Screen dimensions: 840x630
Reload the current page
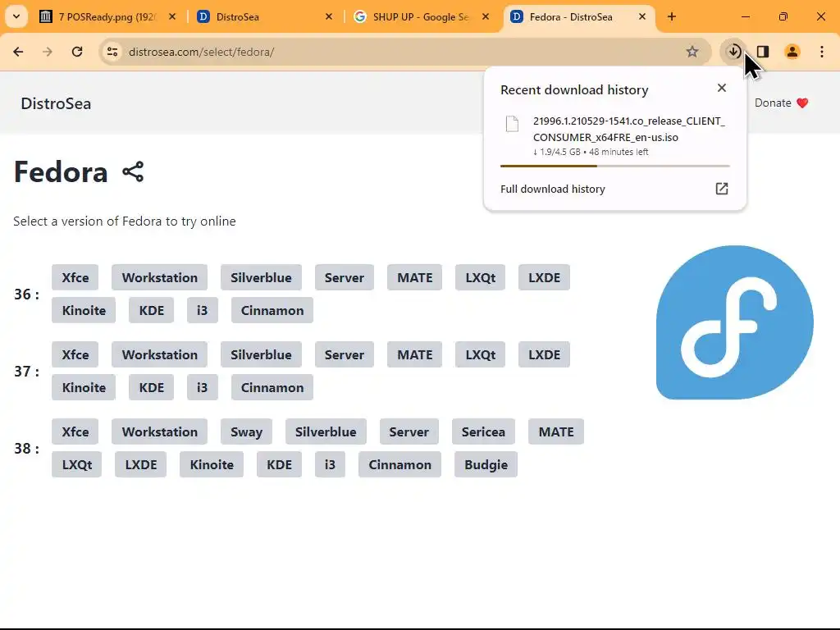[77, 52]
